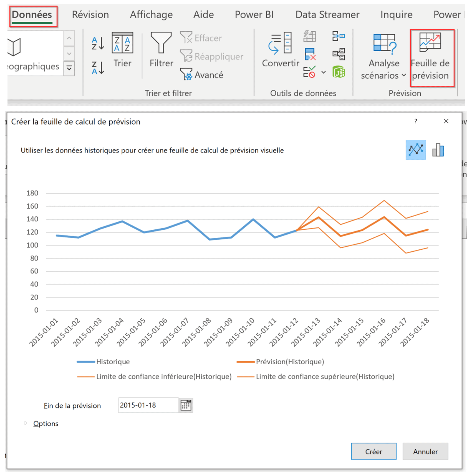
Task: Click the Convertir text-to-columns icon
Action: click(x=280, y=50)
